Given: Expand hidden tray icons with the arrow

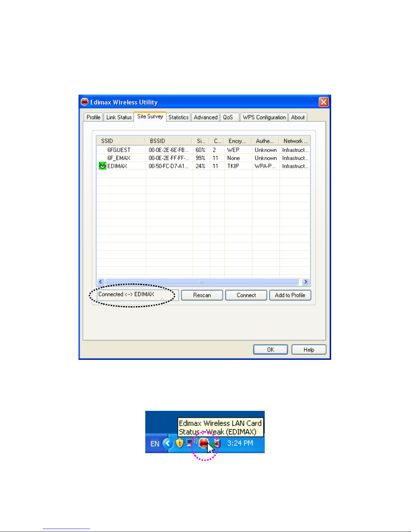Looking at the screenshot, I should point(168,443).
